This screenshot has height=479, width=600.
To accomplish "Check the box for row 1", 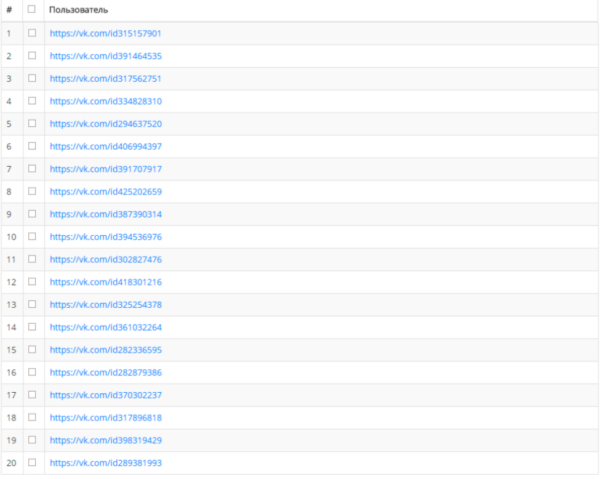I will click(32, 33).
